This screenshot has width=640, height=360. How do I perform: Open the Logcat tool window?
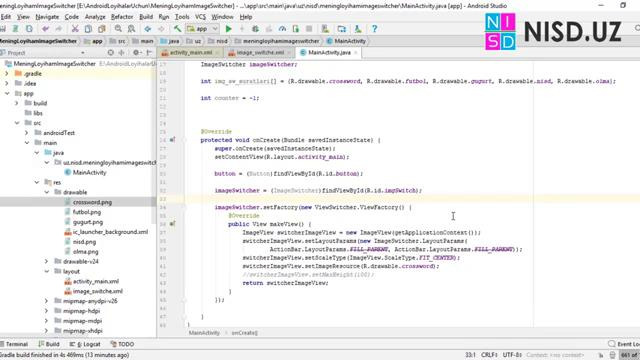point(85,344)
